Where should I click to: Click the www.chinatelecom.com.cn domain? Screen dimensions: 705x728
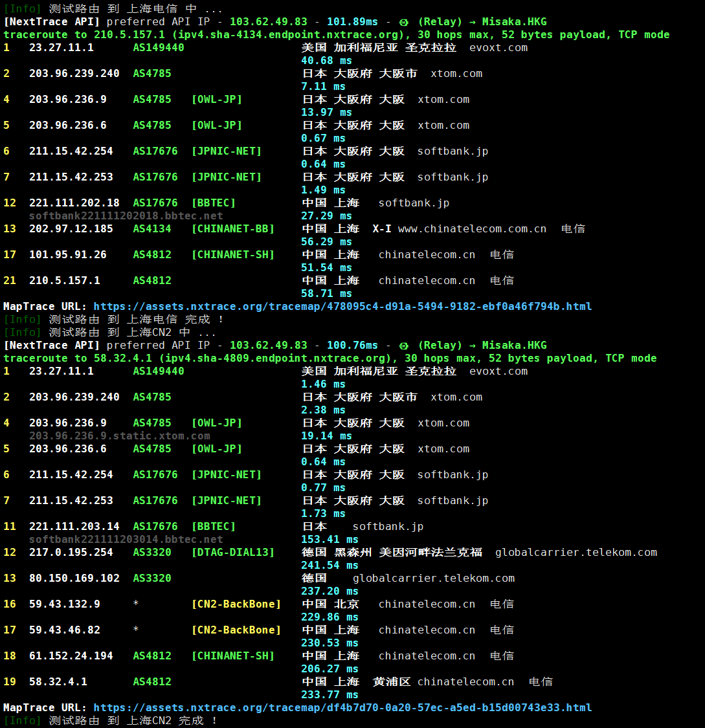(473, 229)
